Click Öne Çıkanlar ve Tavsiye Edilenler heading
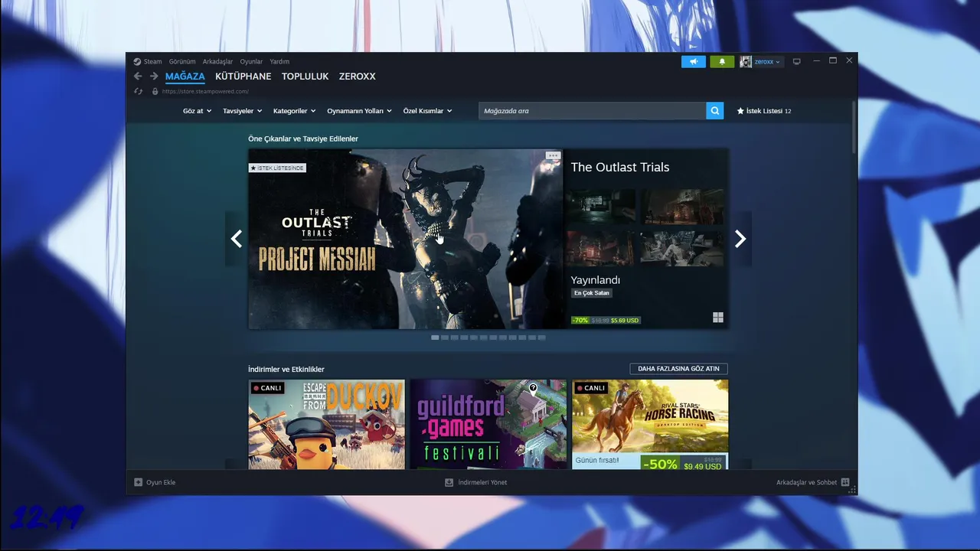Screen dimensions: 980x551 [303, 139]
